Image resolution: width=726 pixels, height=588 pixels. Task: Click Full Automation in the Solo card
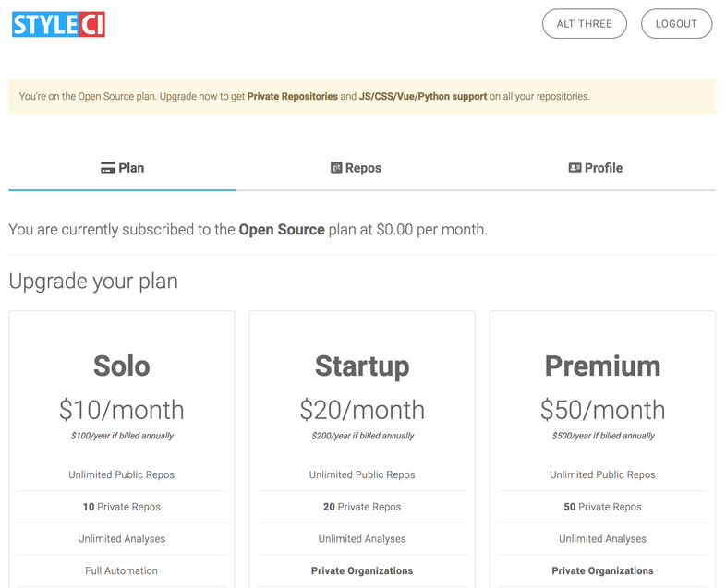point(122,570)
